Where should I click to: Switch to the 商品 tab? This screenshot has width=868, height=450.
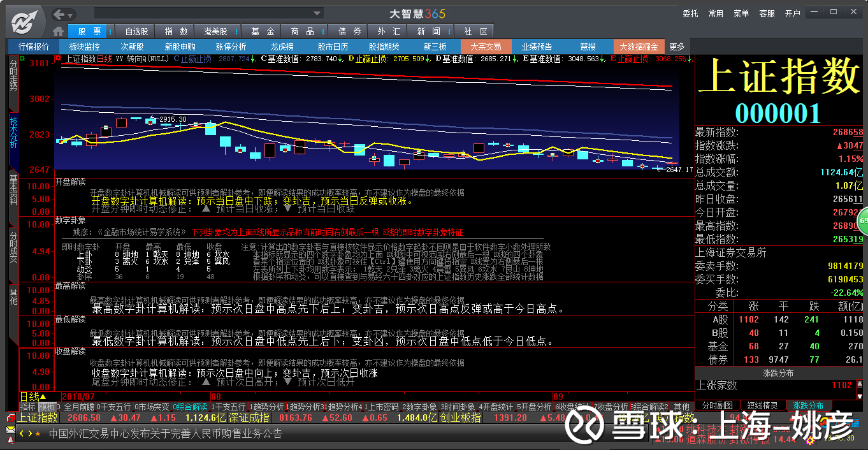[302, 31]
